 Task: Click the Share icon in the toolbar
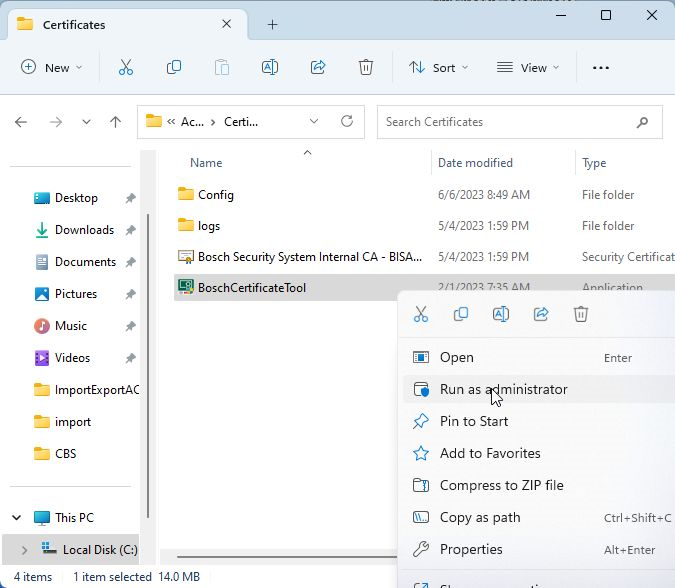point(318,67)
